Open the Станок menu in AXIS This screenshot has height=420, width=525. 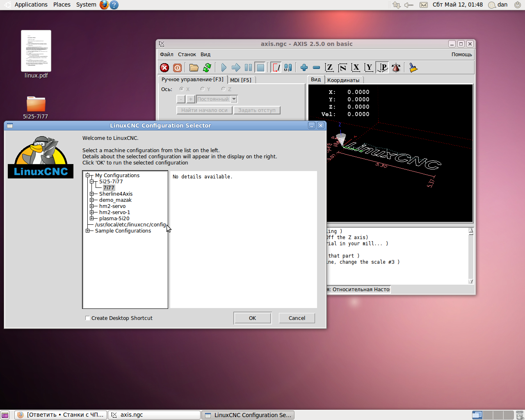tap(187, 55)
